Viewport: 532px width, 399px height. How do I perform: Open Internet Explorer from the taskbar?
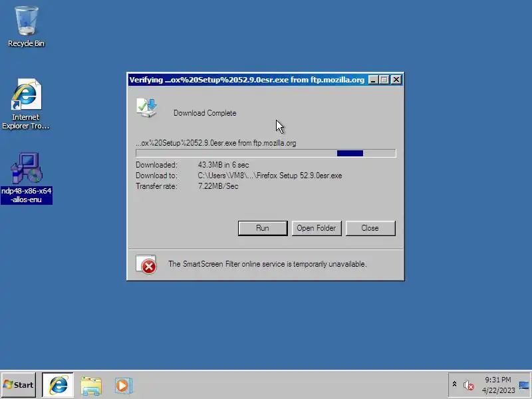tap(58, 385)
